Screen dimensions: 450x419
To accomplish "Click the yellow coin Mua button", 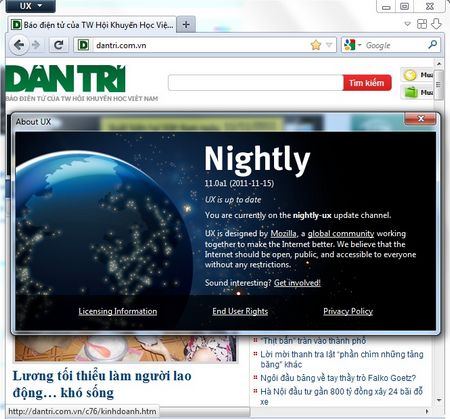I will (417, 75).
